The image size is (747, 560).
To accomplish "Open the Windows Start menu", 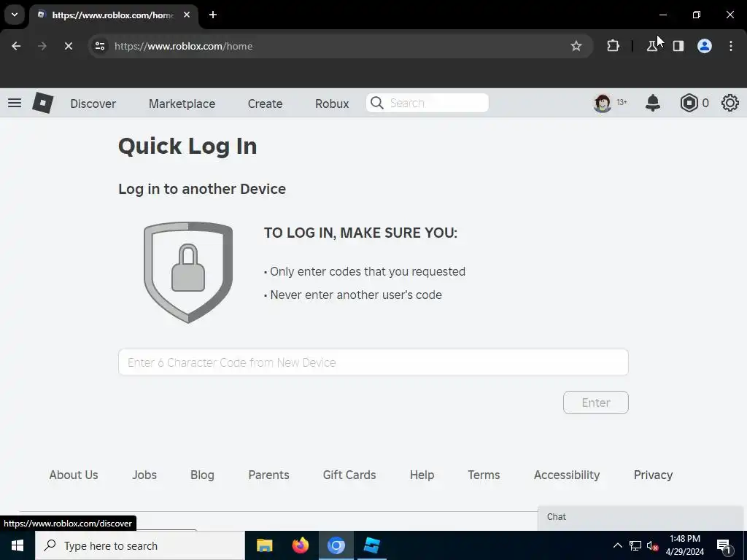I will 18,545.
